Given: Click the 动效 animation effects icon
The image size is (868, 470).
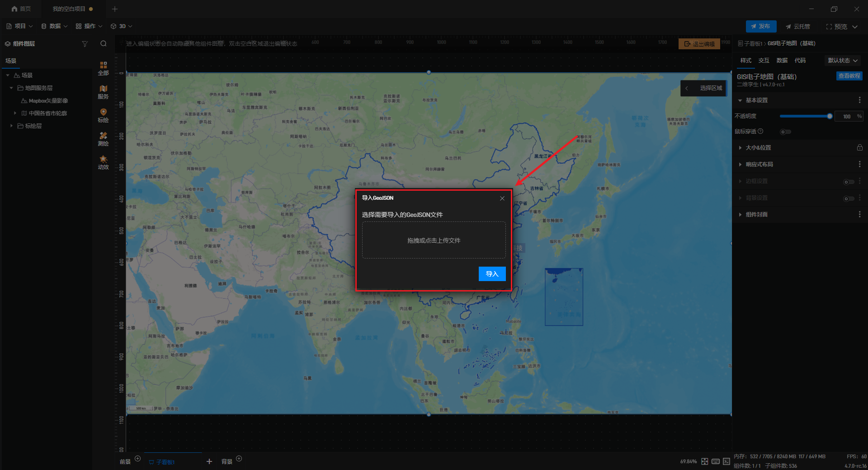Looking at the screenshot, I should click(x=103, y=162).
